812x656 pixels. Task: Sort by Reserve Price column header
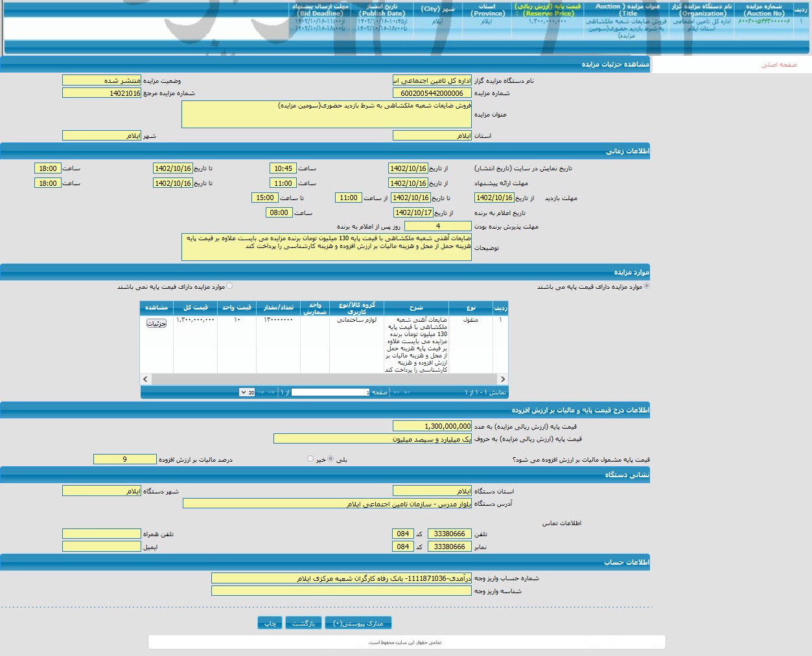click(x=548, y=10)
